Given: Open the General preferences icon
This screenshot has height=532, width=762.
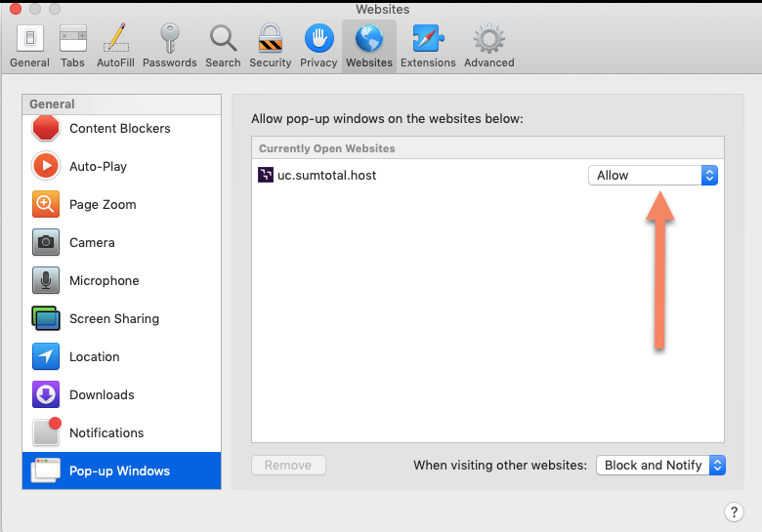Looking at the screenshot, I should (30, 38).
